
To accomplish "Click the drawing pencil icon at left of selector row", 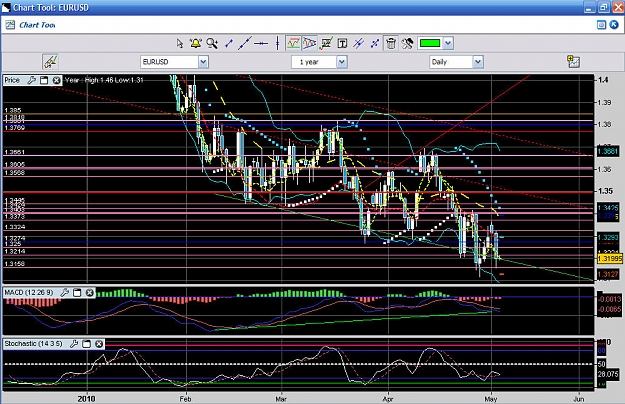I will pos(50,62).
